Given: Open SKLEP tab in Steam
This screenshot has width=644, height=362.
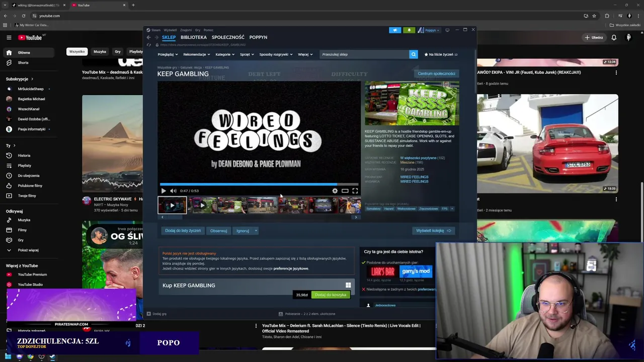Looking at the screenshot, I should click(169, 37).
